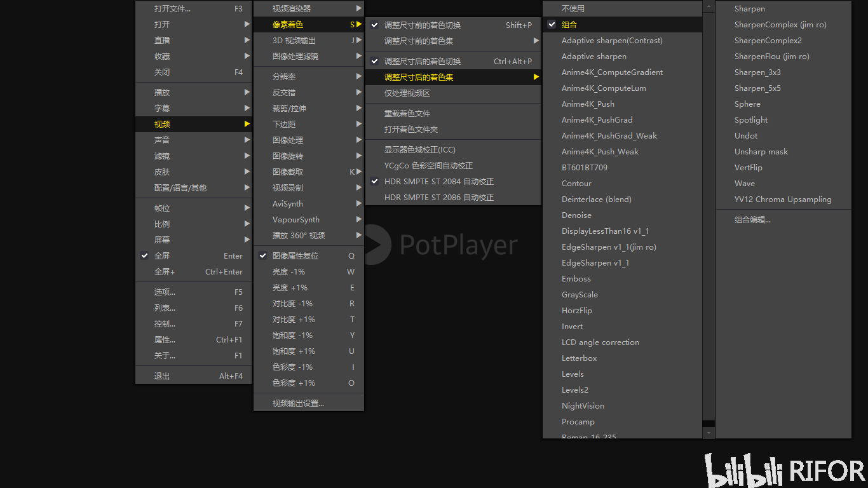Enable YCgCo 色彩空间自动校正
Image resolution: width=868 pixels, height=488 pixels.
coord(453,165)
